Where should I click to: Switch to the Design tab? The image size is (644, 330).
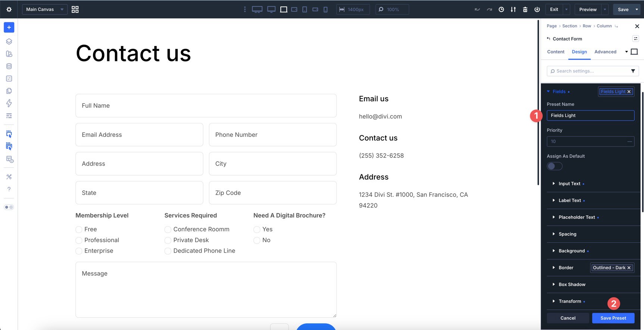tap(579, 52)
